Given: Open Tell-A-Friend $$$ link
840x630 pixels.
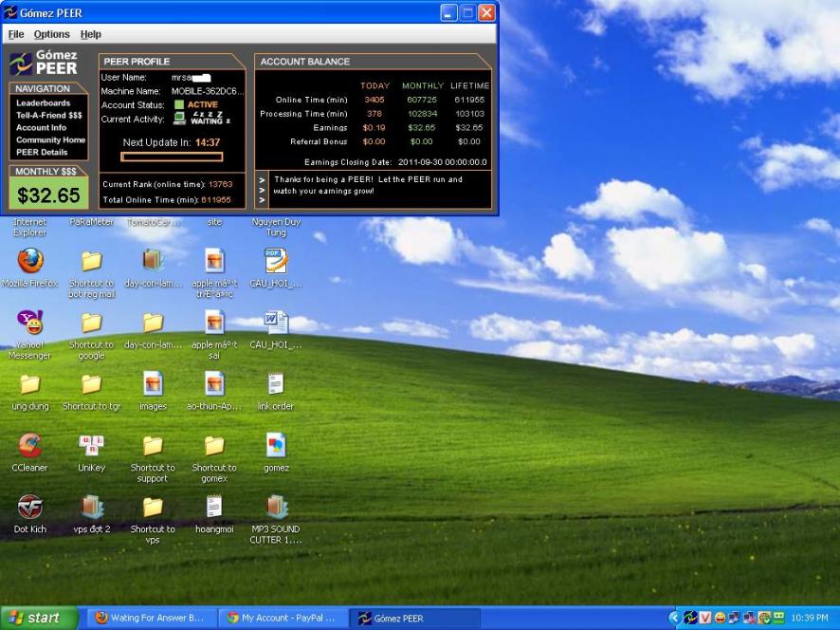Looking at the screenshot, I should coord(48,115).
